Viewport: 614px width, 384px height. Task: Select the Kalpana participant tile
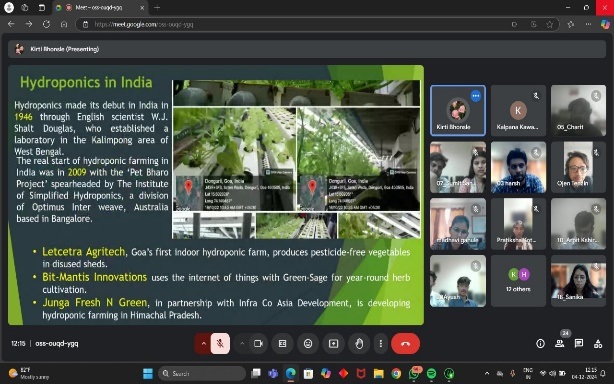tap(518, 111)
